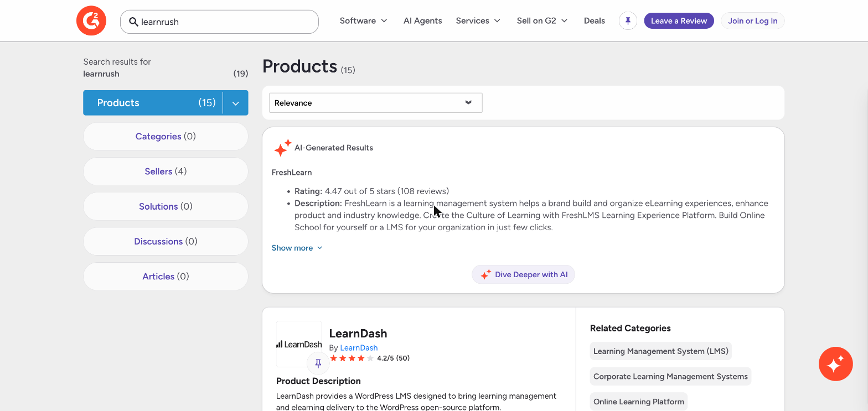The width and height of the screenshot is (868, 411).
Task: Click the Related Categories heading
Action: tap(631, 328)
